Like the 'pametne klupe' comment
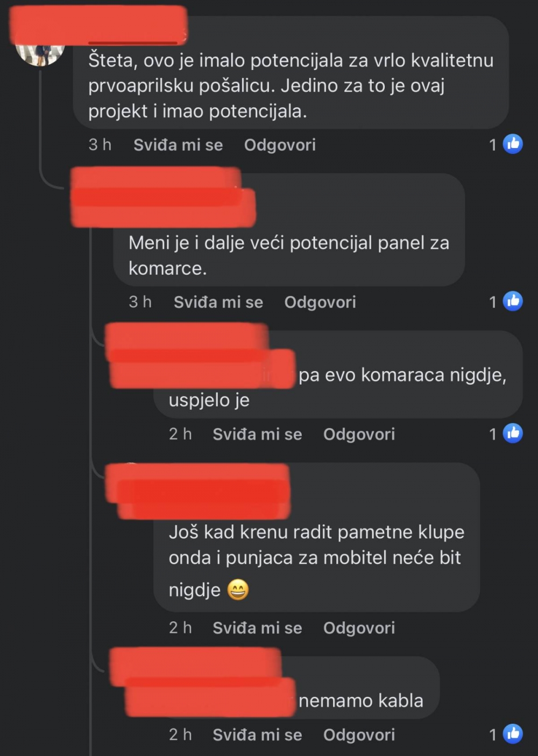The height and width of the screenshot is (756, 538). pyautogui.click(x=257, y=628)
